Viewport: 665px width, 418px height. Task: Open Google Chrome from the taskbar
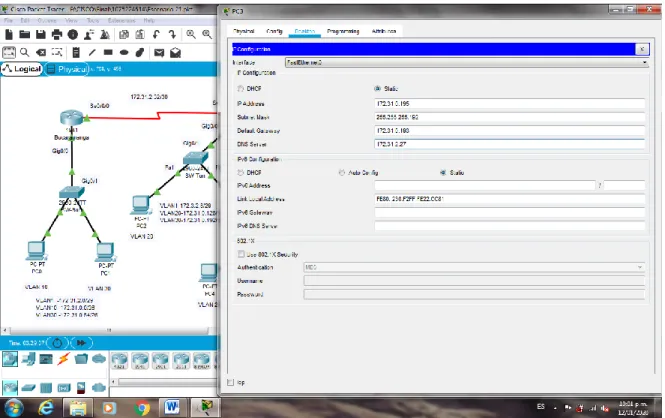tap(142, 408)
